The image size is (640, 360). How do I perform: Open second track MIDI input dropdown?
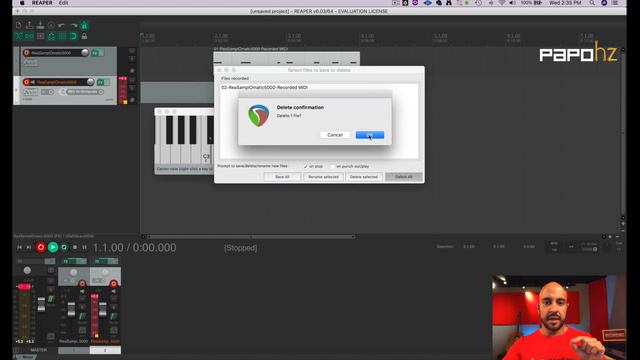[84, 92]
